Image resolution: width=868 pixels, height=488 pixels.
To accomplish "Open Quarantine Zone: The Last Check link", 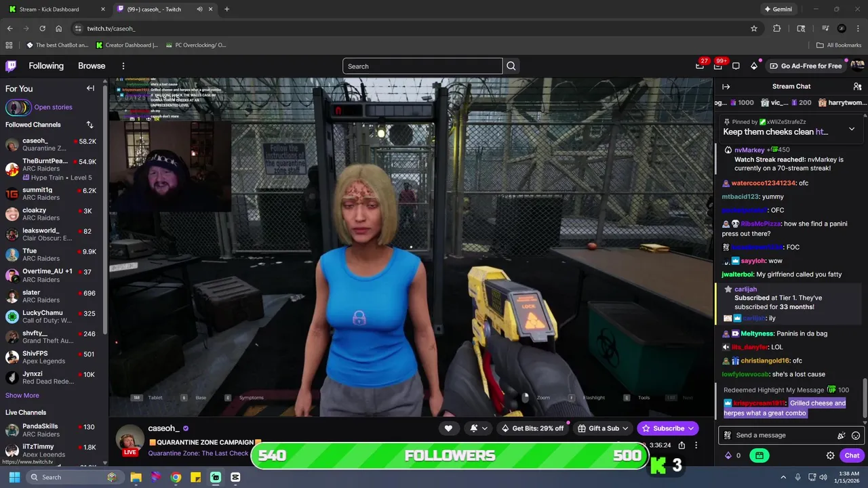I will click(198, 453).
